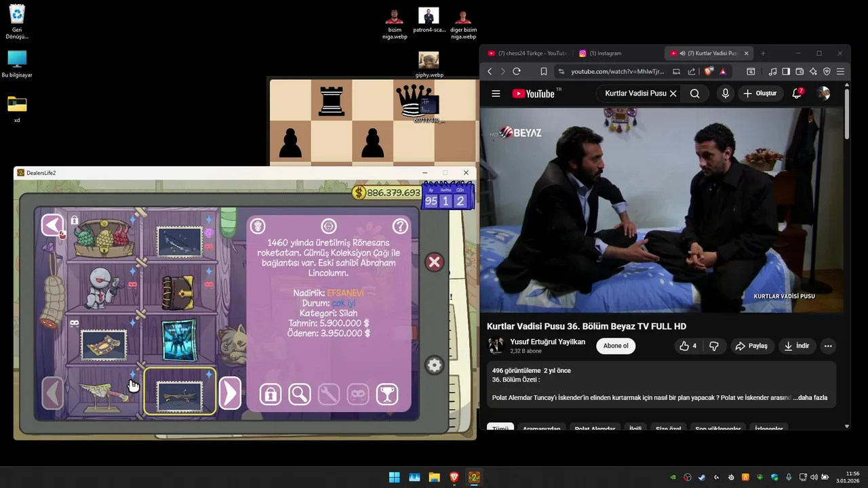Open the Brave Wallet icon
The image size is (868, 488).
[800, 71]
